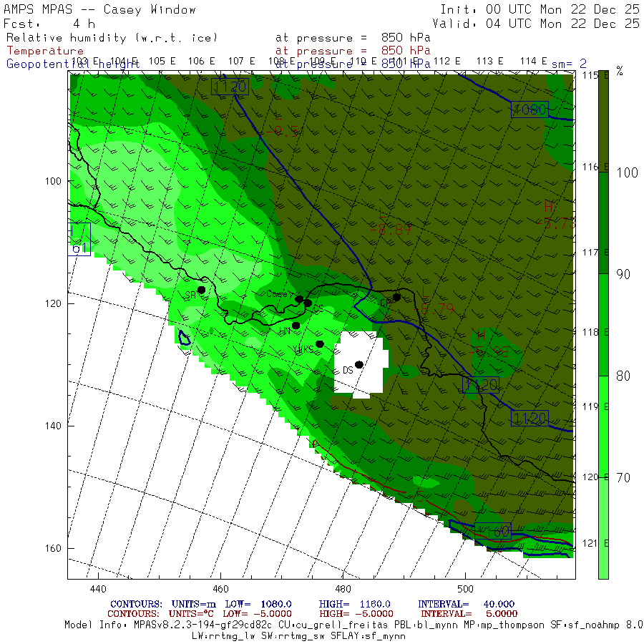Pick the dark green 90-100 colorbar segment
644x644 pixels.
[x=603, y=223]
